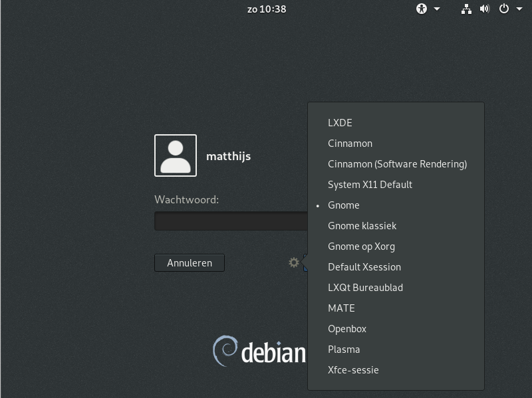Click the power icon in top bar
Viewport: 532px width, 398px height.
pos(503,9)
